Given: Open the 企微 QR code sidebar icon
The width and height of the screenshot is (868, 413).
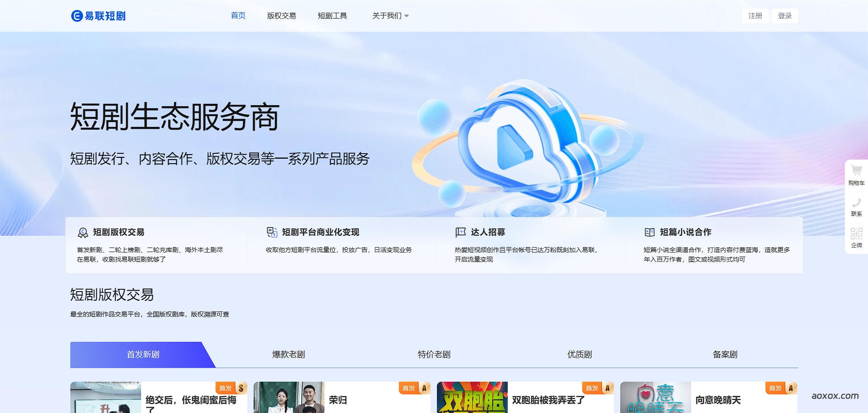Looking at the screenshot, I should click(x=856, y=236).
